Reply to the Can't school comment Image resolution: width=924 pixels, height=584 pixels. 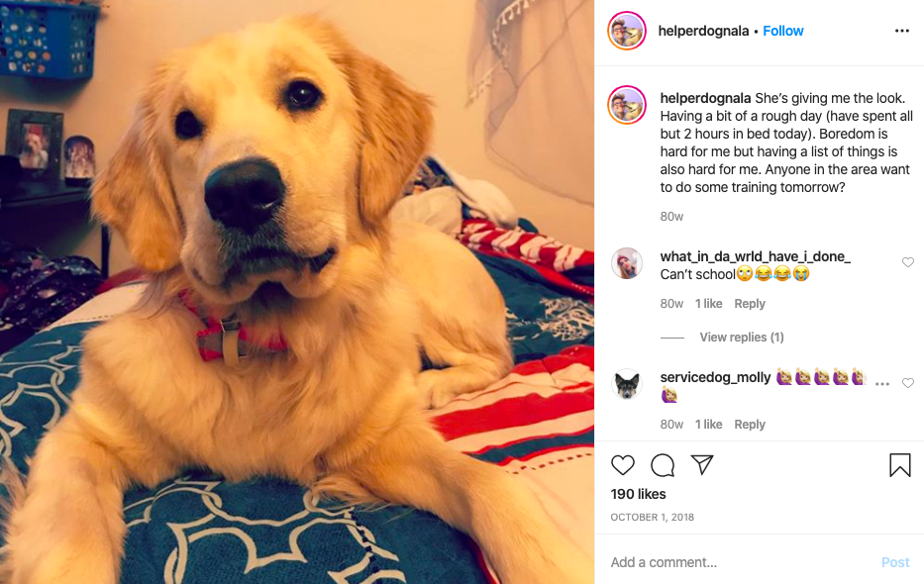tap(749, 304)
